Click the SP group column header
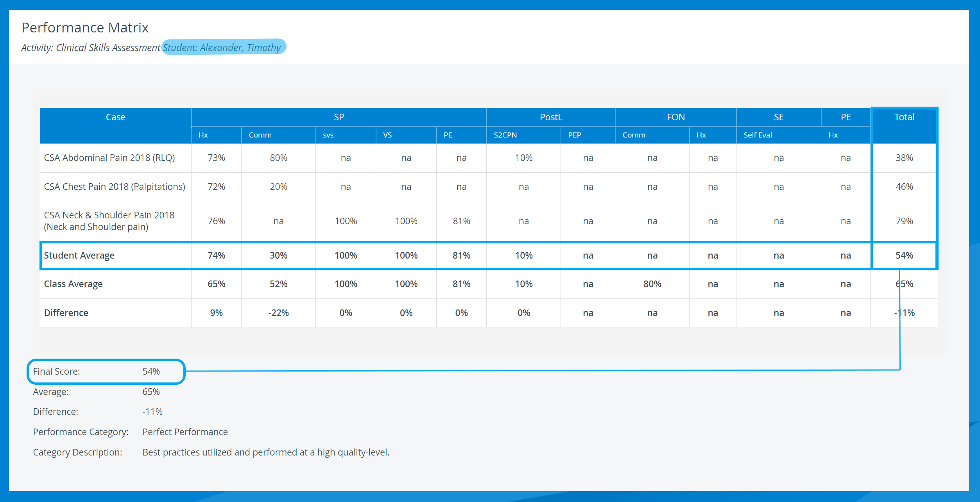 339,117
